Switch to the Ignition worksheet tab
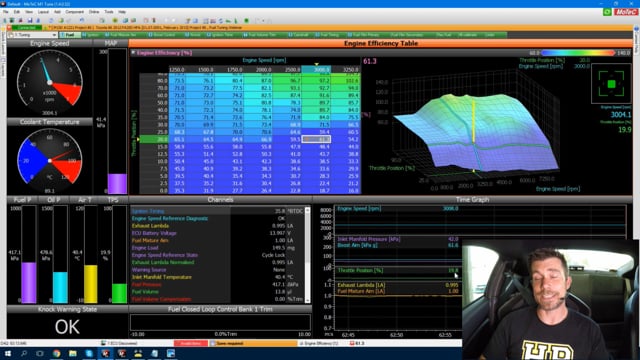The image size is (640, 360). click(92, 35)
